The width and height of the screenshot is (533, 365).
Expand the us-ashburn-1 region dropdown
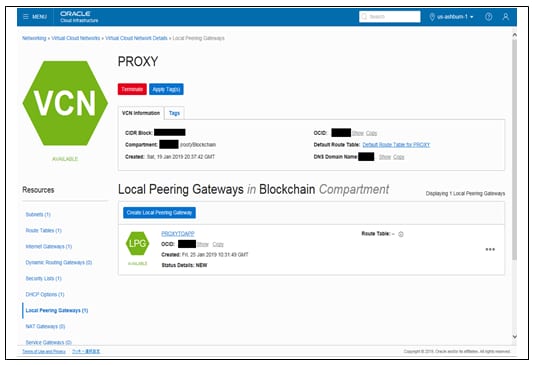coord(455,17)
